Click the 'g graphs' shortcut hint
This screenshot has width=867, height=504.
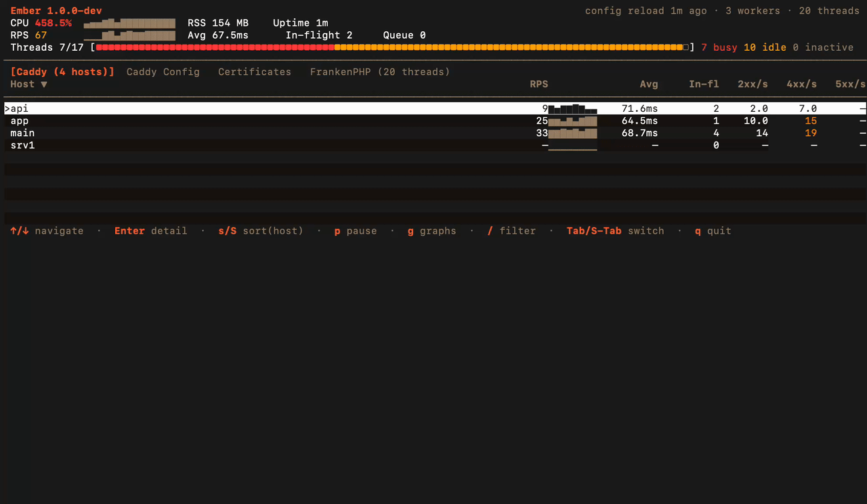point(431,231)
